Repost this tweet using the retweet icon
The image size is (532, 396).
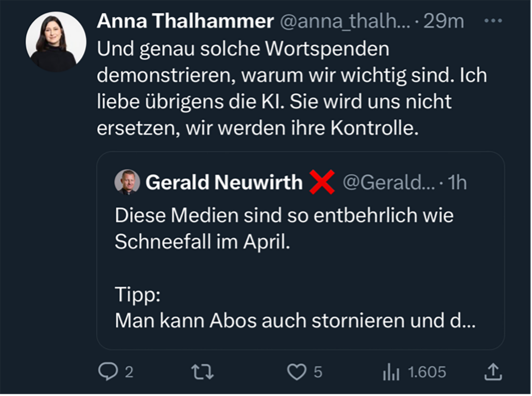[x=203, y=372]
